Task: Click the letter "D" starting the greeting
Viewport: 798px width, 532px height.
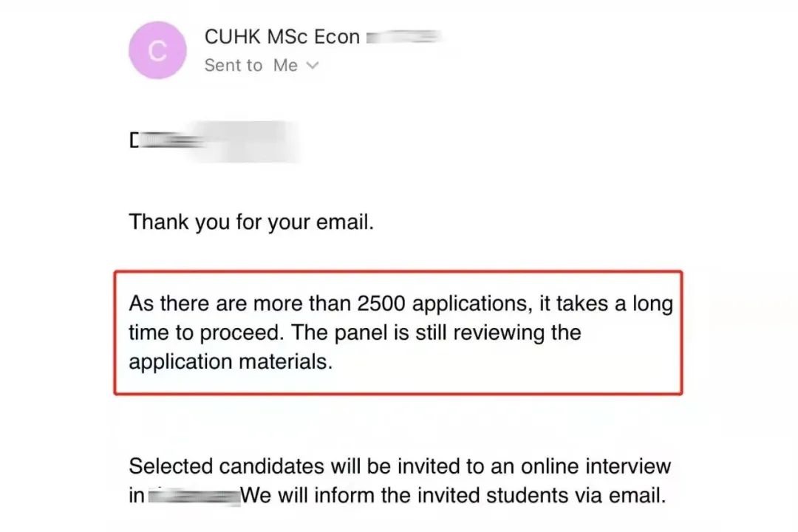Action: (x=134, y=140)
